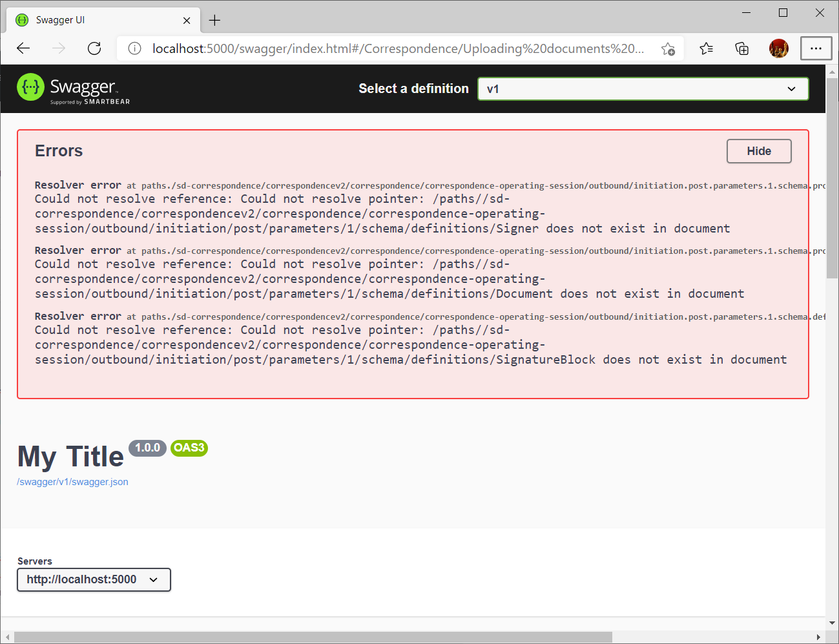Open the browser profile avatar icon
839x644 pixels.
coord(779,48)
